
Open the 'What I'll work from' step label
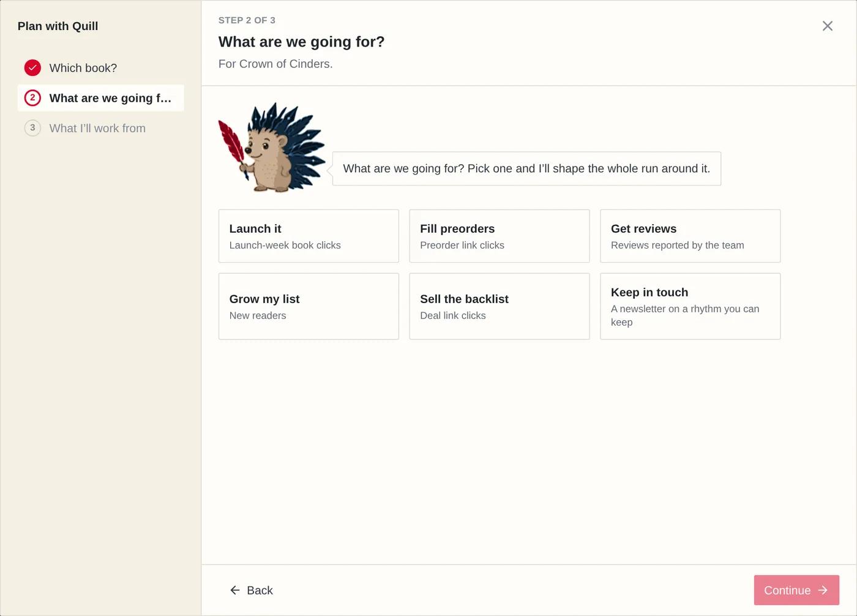[x=97, y=129]
